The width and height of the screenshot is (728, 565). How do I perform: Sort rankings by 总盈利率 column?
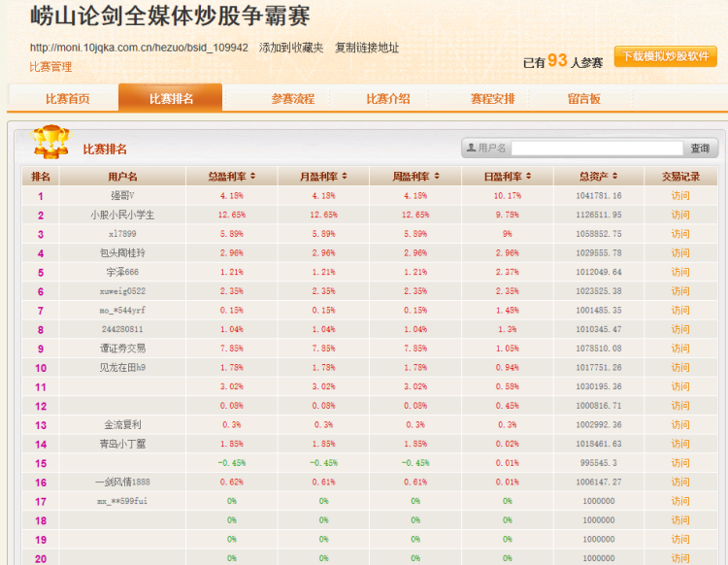point(231,177)
